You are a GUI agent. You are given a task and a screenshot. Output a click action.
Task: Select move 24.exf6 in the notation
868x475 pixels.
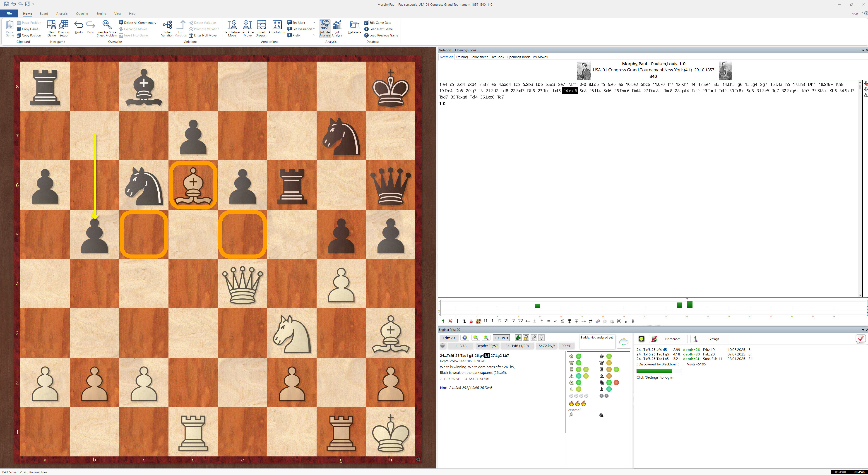(570, 91)
